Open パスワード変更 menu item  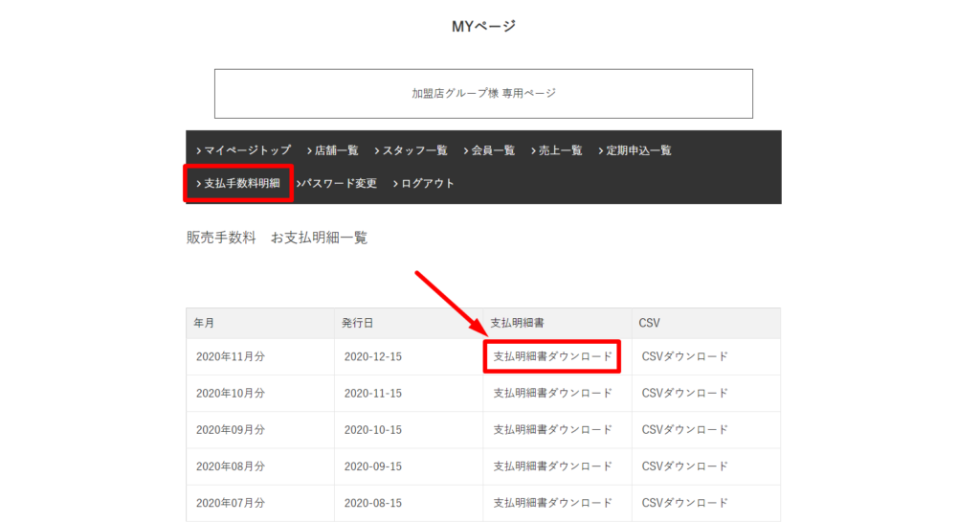[x=337, y=183]
